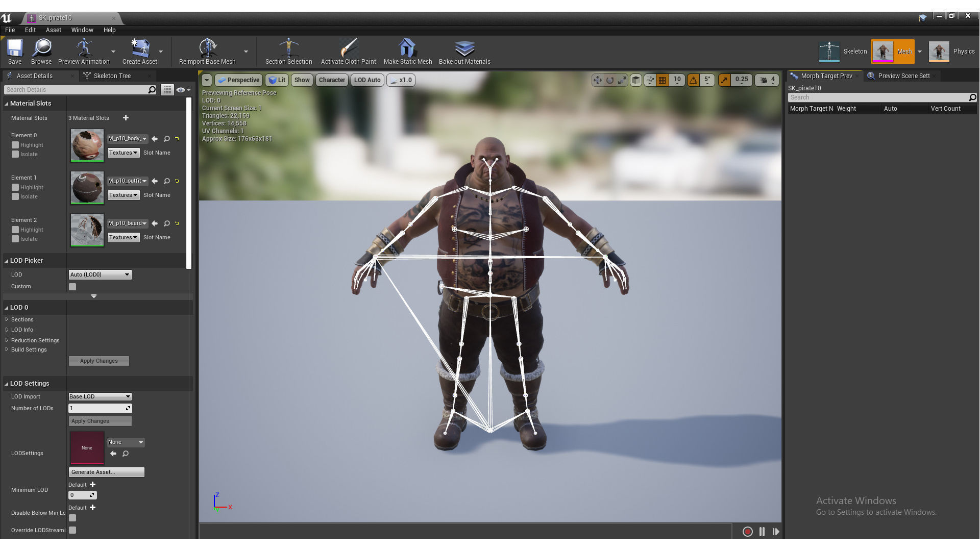This screenshot has width=980, height=551.
Task: Click Bake out Materials icon
Action: click(464, 48)
